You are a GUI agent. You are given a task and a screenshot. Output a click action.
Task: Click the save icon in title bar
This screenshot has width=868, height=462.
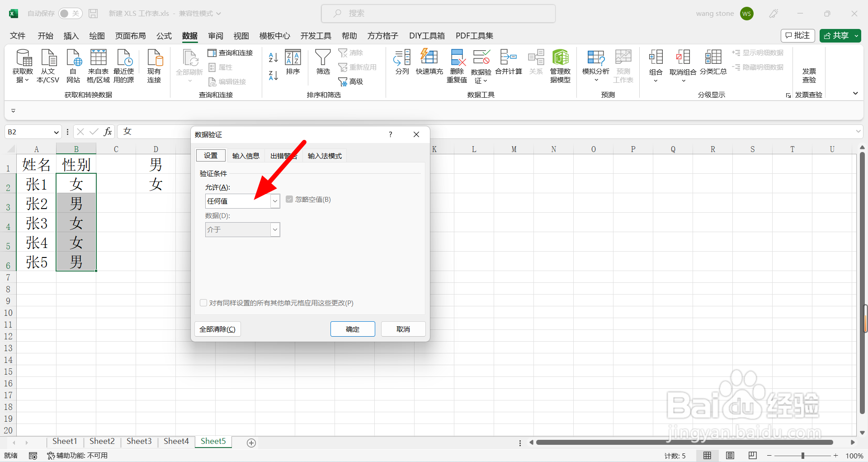tap(93, 14)
